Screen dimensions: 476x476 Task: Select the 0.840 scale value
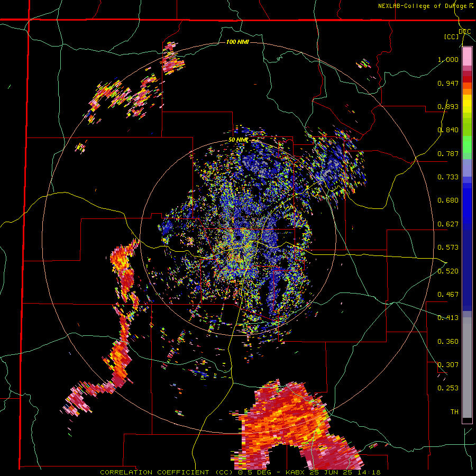pos(448,130)
